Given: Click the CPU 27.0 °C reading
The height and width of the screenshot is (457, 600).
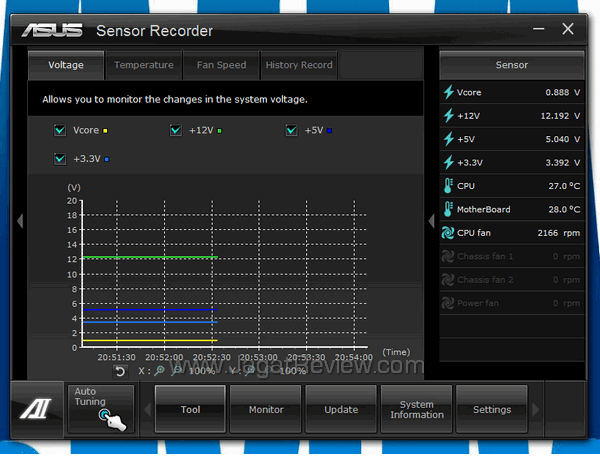Looking at the screenshot, I should pyautogui.click(x=564, y=186).
